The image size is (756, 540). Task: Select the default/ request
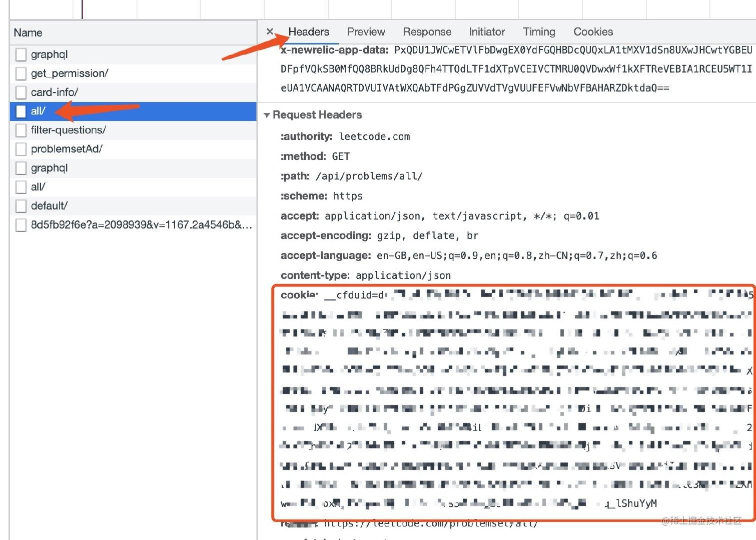133,206
